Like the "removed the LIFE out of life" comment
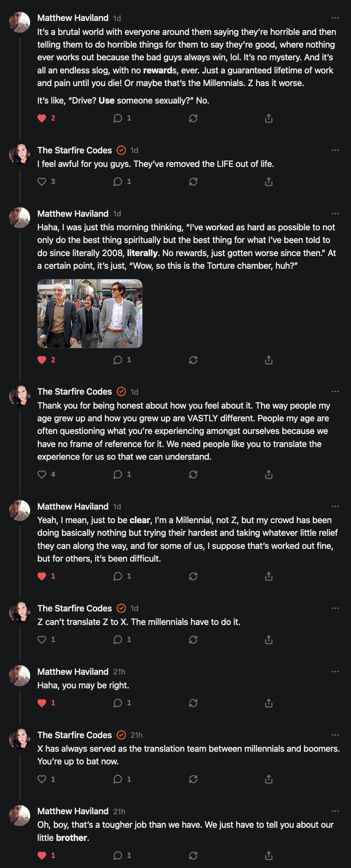351x868 pixels. (x=42, y=181)
